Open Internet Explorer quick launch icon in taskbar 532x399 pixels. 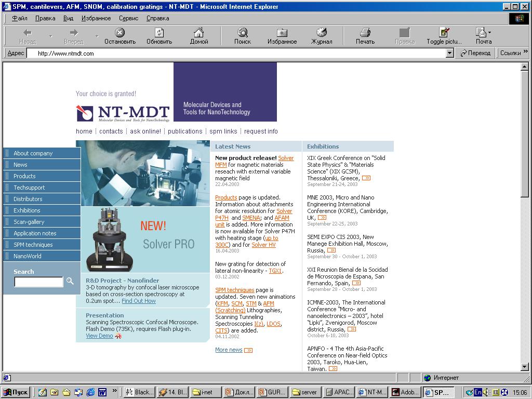pos(90,392)
